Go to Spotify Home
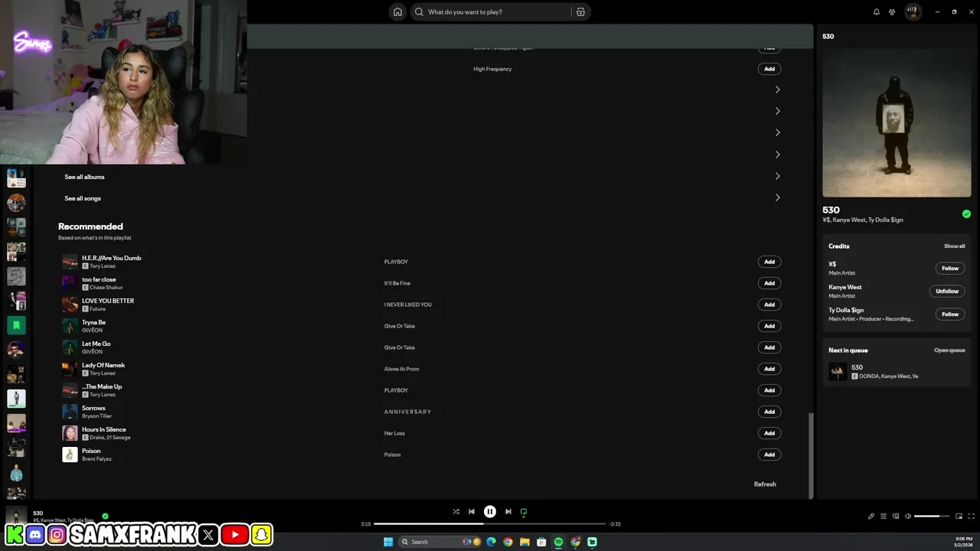Screen dimensions: 980x551 click(x=397, y=11)
